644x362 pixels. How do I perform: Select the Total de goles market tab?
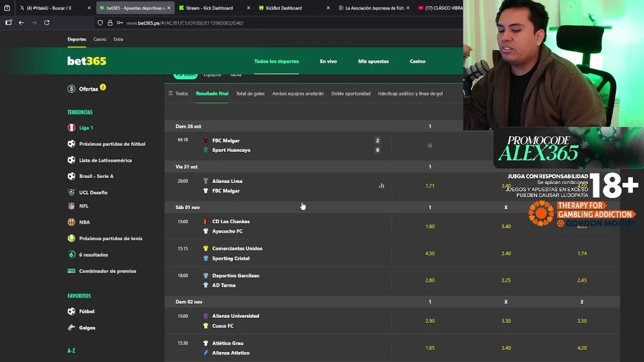tap(250, 94)
